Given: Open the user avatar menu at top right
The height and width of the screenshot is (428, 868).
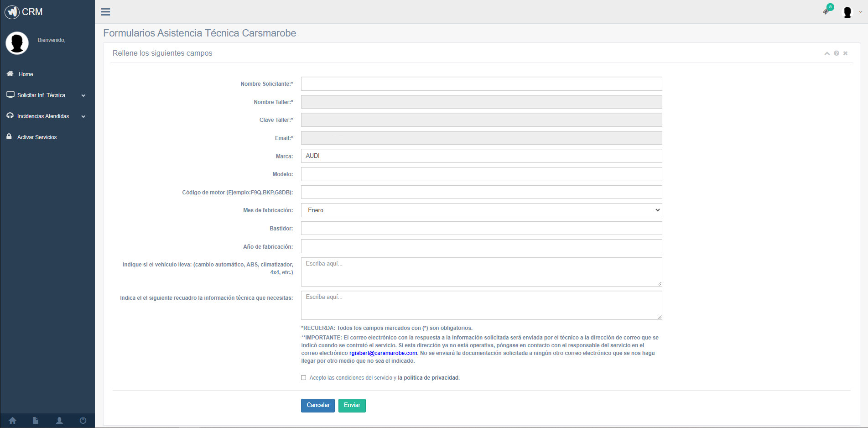Looking at the screenshot, I should [x=851, y=12].
